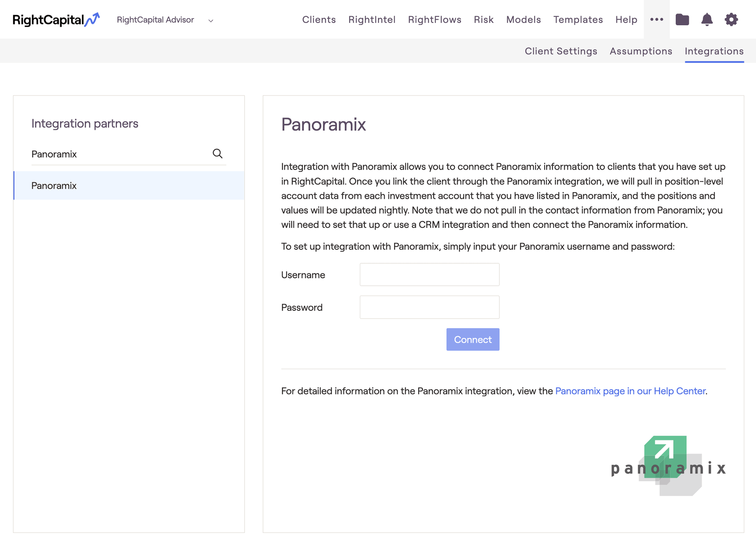Switch to the Assumptions tab
Viewport: 756px width, 545px height.
tap(641, 51)
